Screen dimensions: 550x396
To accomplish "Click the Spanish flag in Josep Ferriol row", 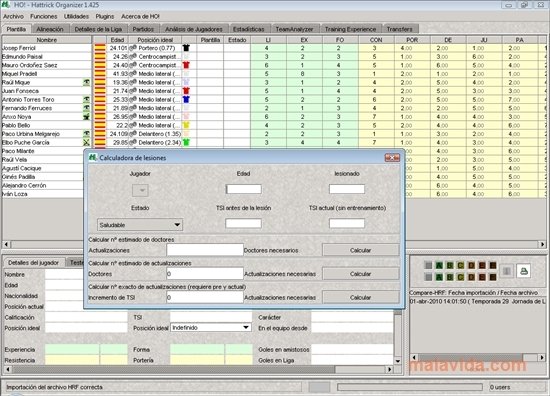I will [100, 48].
